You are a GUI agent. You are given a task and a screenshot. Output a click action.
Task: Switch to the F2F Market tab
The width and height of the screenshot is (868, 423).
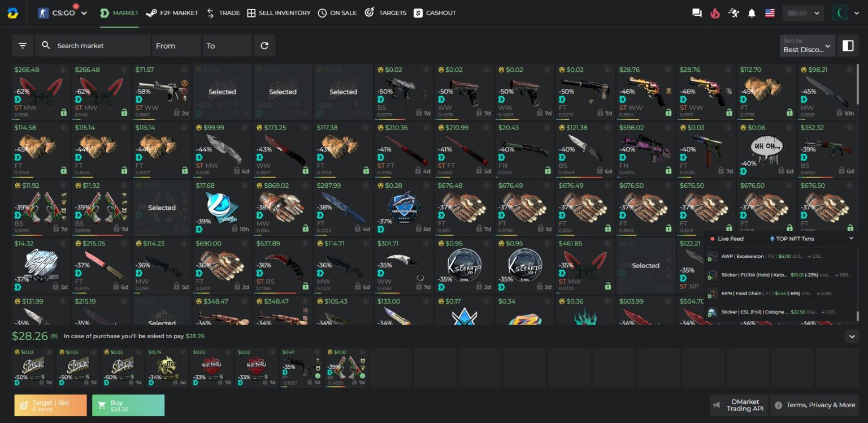[172, 13]
